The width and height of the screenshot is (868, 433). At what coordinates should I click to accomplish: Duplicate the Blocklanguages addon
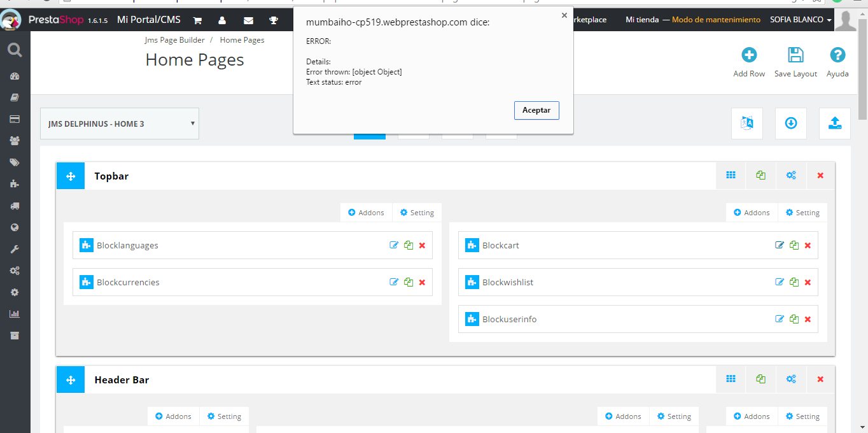409,245
